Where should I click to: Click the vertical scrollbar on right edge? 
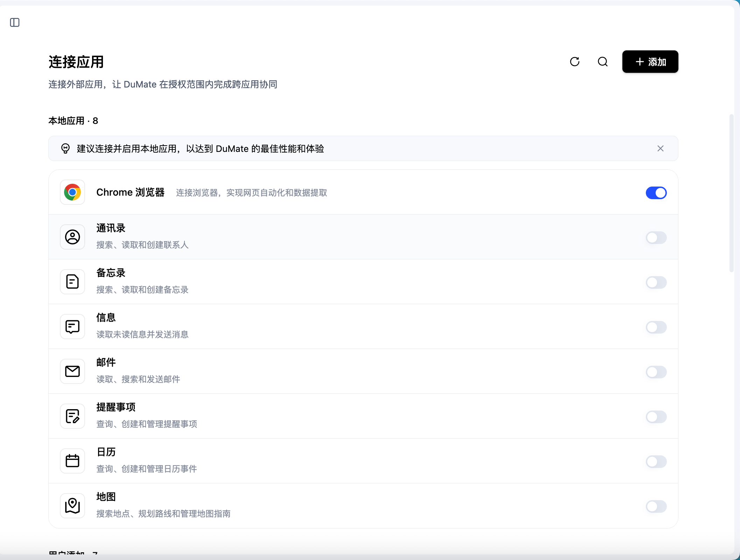[x=731, y=193]
